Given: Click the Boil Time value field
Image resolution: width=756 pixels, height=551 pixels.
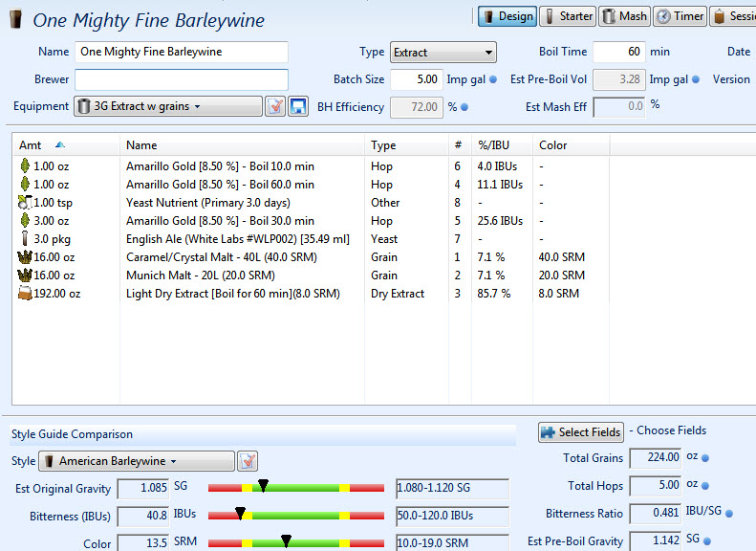Looking at the screenshot, I should (x=618, y=52).
